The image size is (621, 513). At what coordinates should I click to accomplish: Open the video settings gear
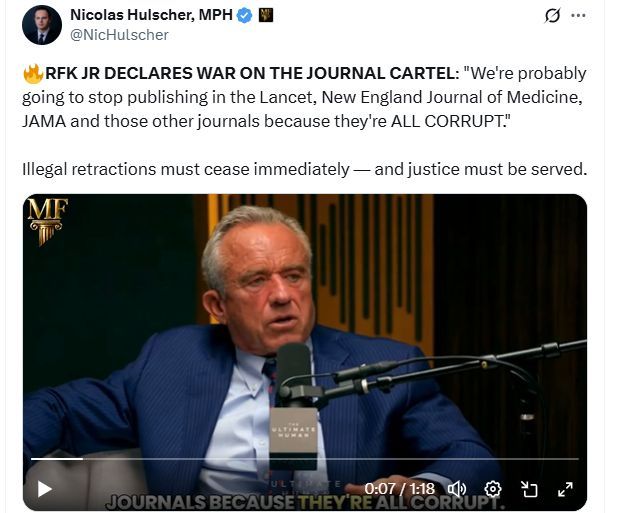(x=493, y=489)
